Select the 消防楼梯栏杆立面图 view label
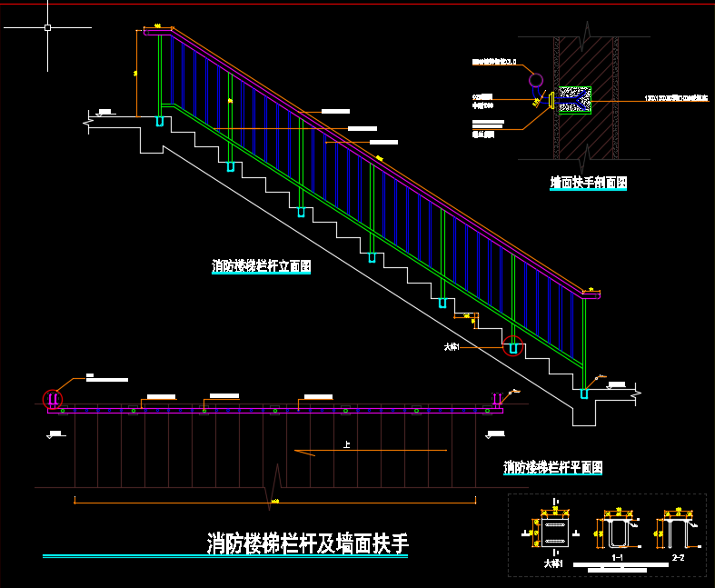Image resolution: width=715 pixels, height=588 pixels. point(262,266)
